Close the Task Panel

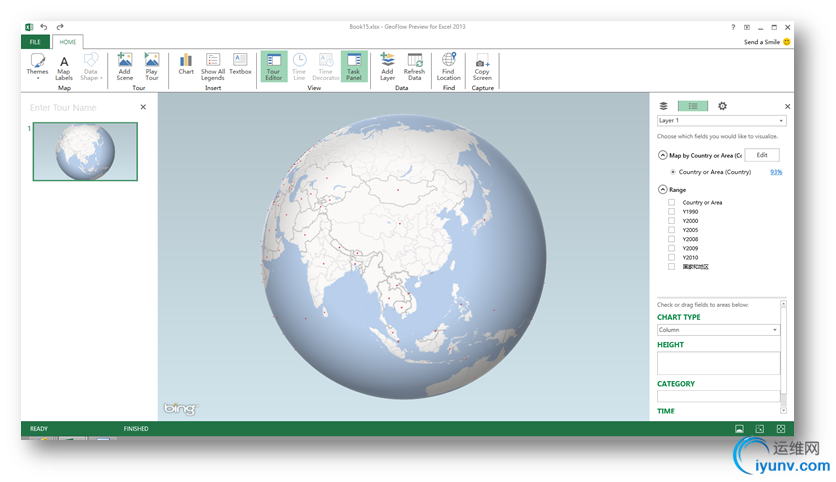[x=787, y=107]
